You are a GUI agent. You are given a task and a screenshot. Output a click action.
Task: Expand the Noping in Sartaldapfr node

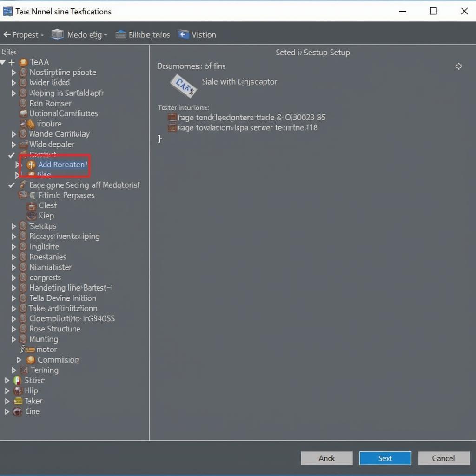click(x=13, y=93)
